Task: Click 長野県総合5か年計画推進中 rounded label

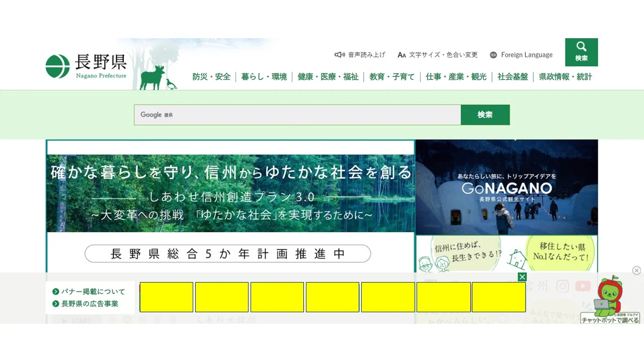Action: click(228, 254)
